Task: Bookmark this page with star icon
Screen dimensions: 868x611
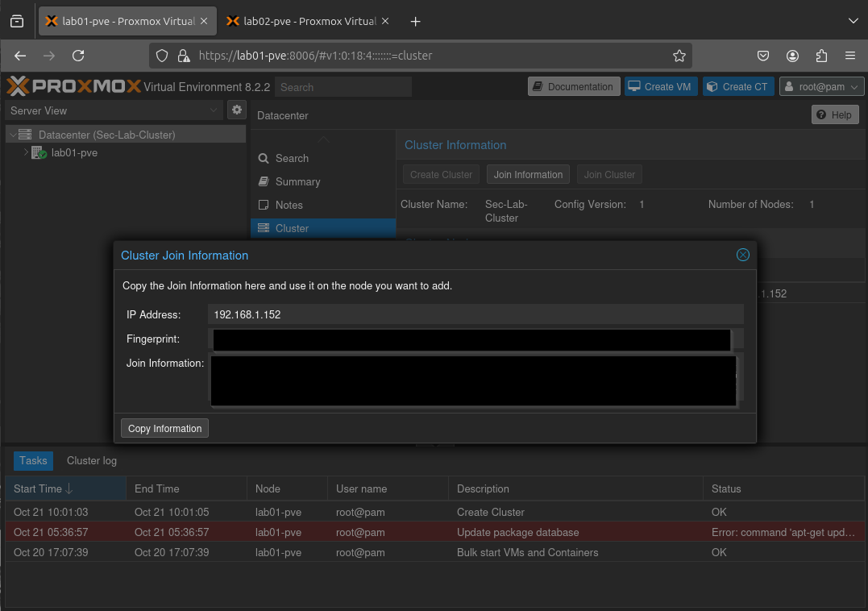Action: click(x=679, y=56)
